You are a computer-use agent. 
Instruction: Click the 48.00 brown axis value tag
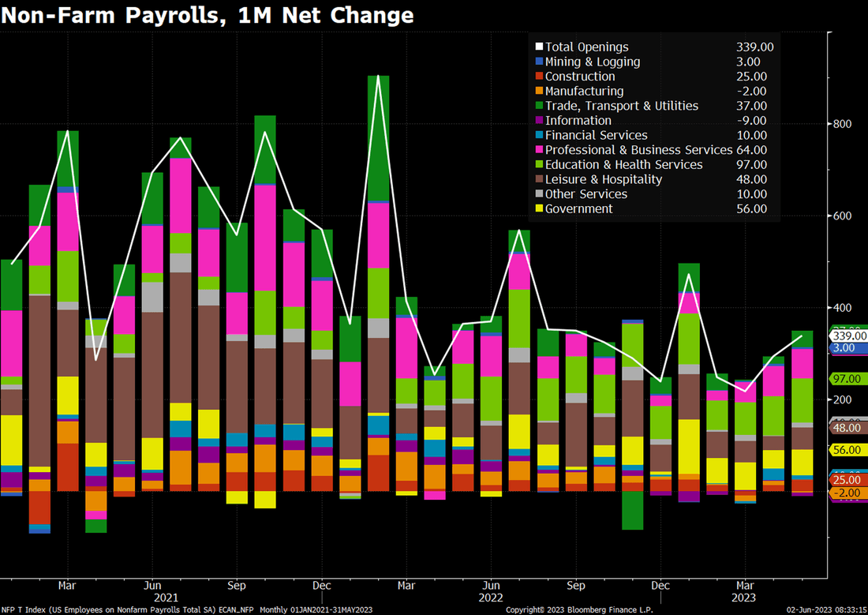coord(848,428)
